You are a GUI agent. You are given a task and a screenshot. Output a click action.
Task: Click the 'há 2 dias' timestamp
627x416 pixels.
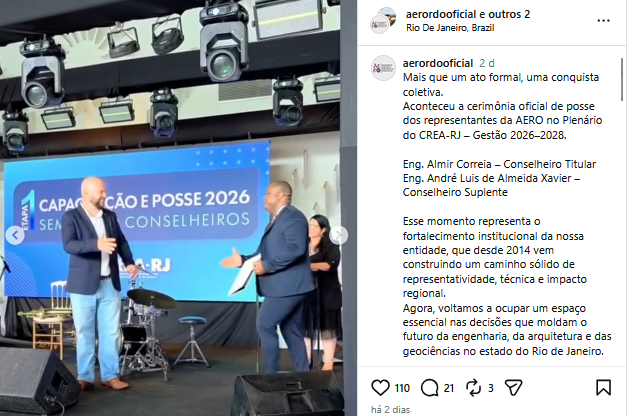pos(390,410)
